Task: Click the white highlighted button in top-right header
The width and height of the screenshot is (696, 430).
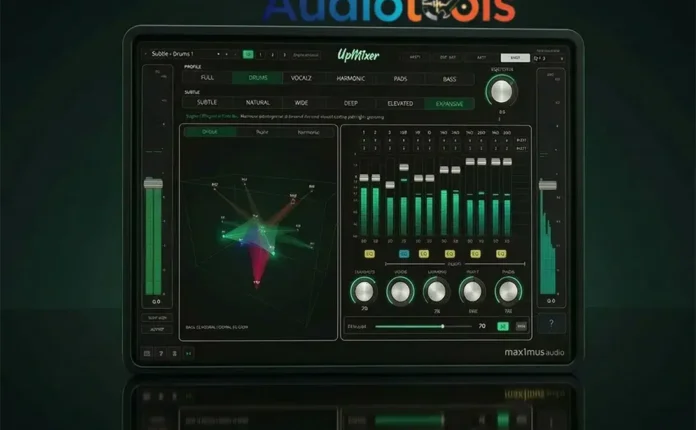Action: (515, 58)
